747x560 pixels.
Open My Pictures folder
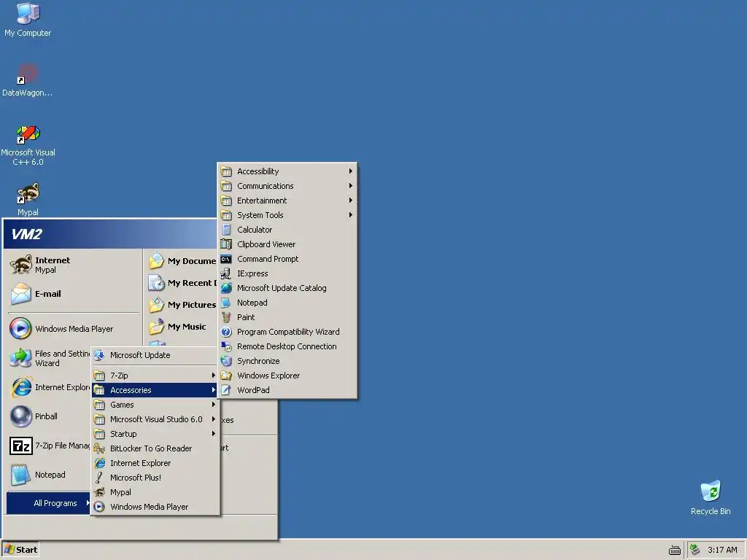[182, 306]
